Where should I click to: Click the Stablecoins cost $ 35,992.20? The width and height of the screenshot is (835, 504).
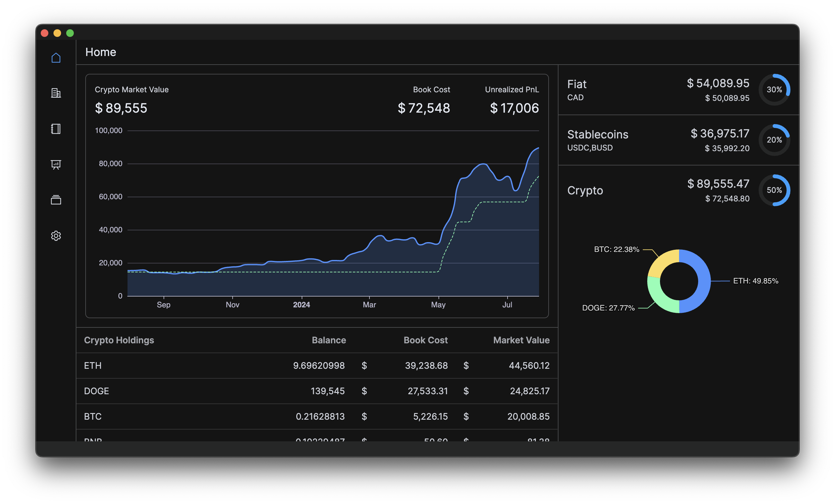click(727, 148)
